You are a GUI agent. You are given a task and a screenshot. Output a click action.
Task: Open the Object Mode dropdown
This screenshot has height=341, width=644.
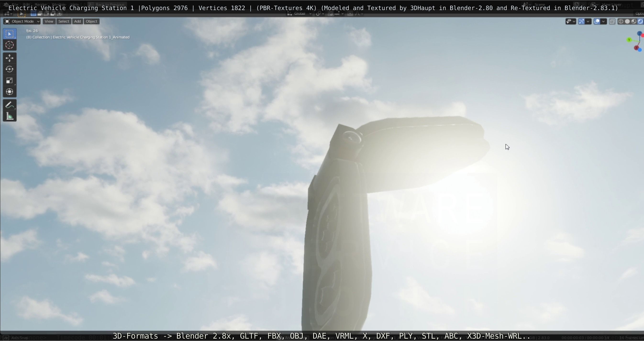click(22, 22)
